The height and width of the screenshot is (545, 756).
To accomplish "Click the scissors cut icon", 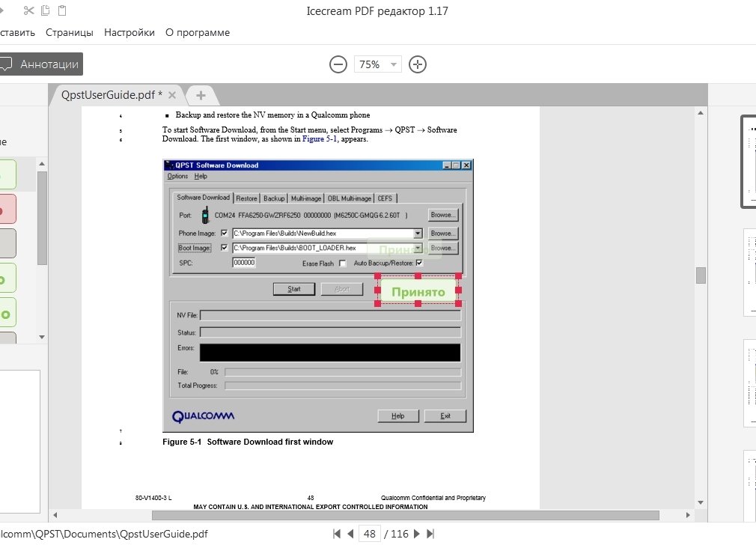I will [29, 10].
